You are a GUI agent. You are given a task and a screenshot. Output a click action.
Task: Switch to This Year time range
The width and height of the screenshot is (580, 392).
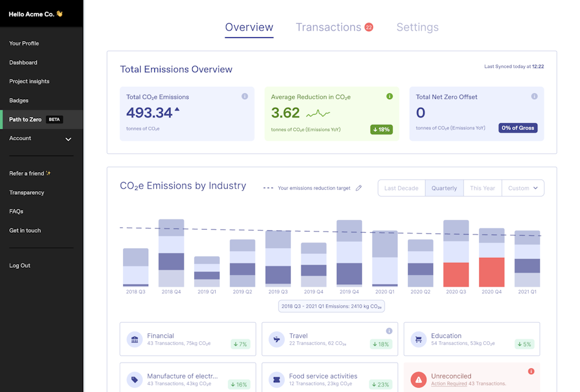(482, 188)
